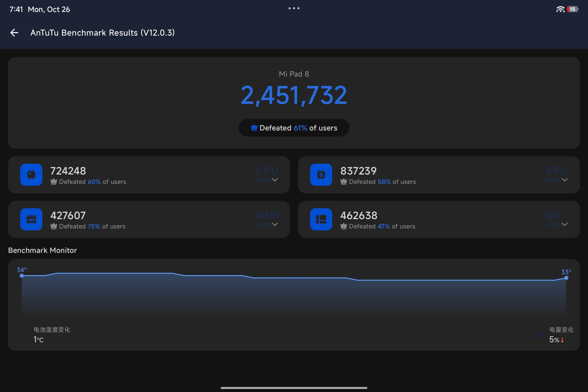
Task: Expand the GPU score details chevron
Action: point(564,180)
